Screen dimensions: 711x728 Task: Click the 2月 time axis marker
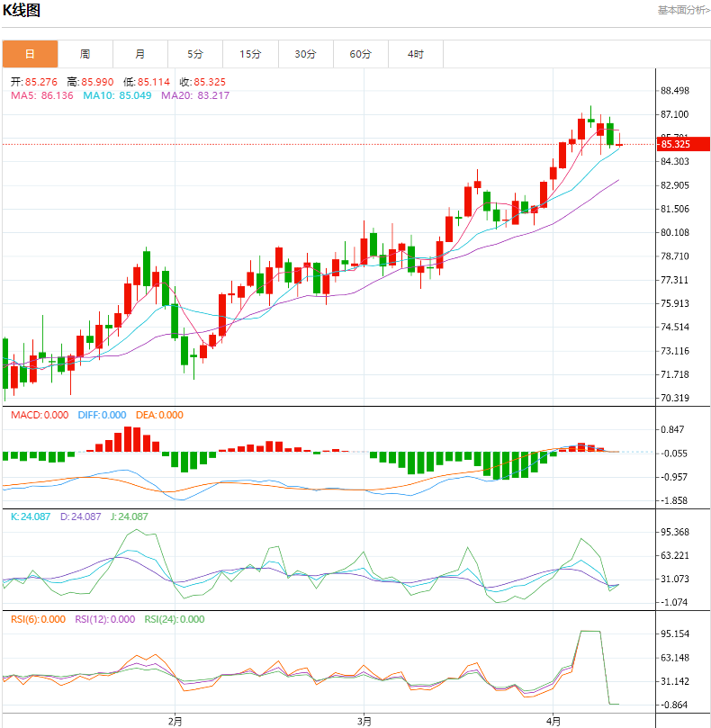click(x=175, y=721)
